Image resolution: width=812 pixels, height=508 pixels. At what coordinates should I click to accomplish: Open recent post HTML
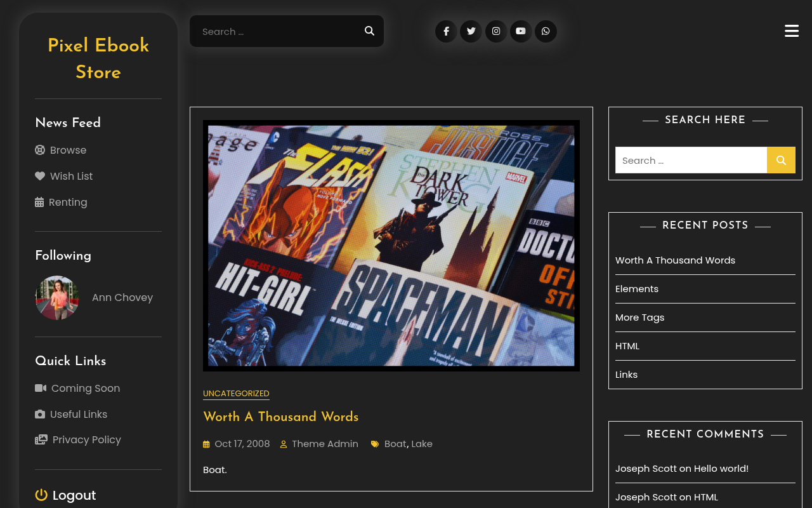click(x=627, y=346)
